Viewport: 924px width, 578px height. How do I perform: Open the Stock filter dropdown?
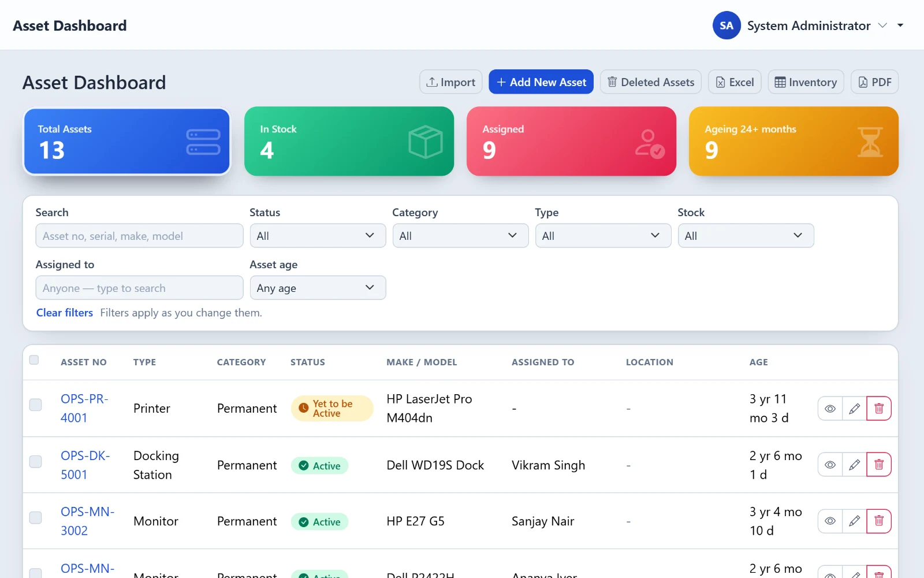coord(746,236)
